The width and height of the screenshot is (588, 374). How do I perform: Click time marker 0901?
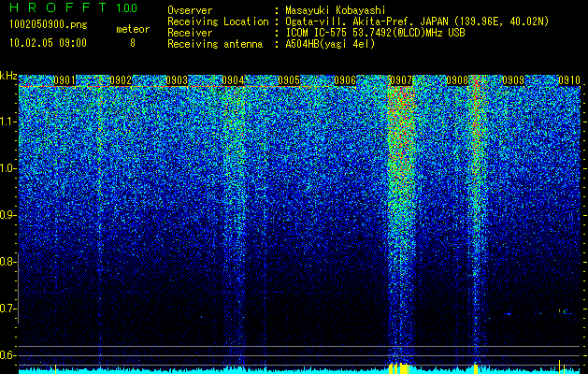pos(65,80)
